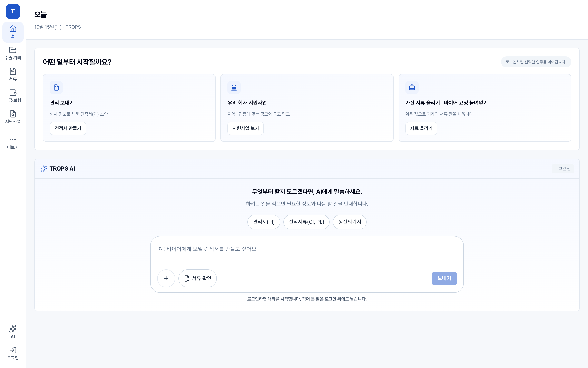Click the 로그인하면 선택한 업무를 이어갑니다 notice
The image size is (588, 368).
[x=536, y=62]
